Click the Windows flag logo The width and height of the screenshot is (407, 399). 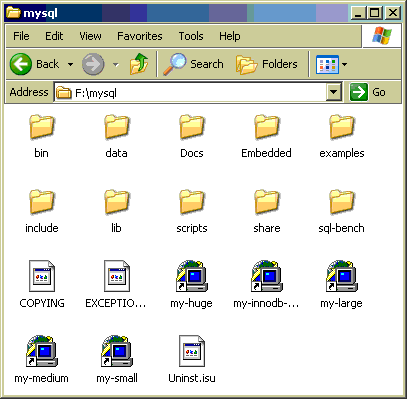[x=382, y=36]
